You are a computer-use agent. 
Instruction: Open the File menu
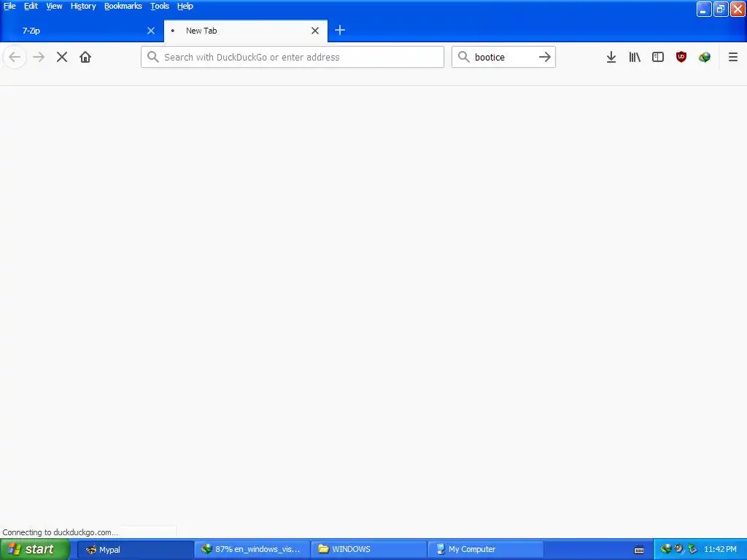(9, 6)
